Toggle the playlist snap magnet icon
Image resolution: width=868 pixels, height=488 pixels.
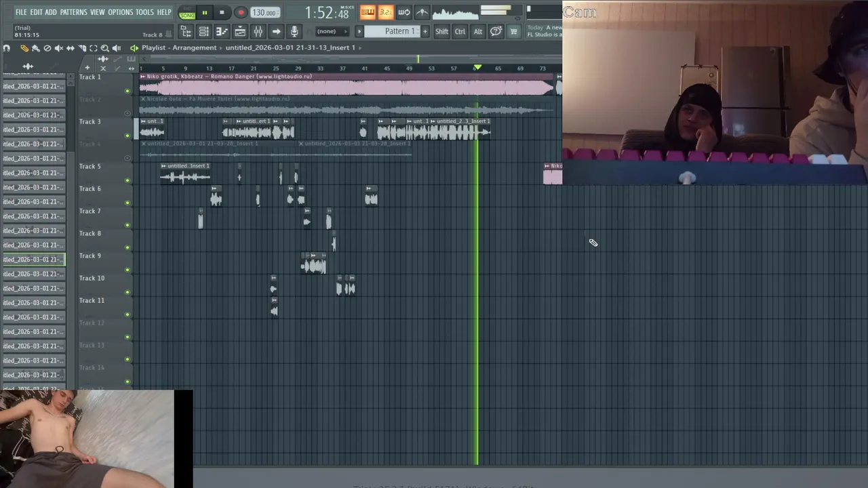click(x=7, y=48)
